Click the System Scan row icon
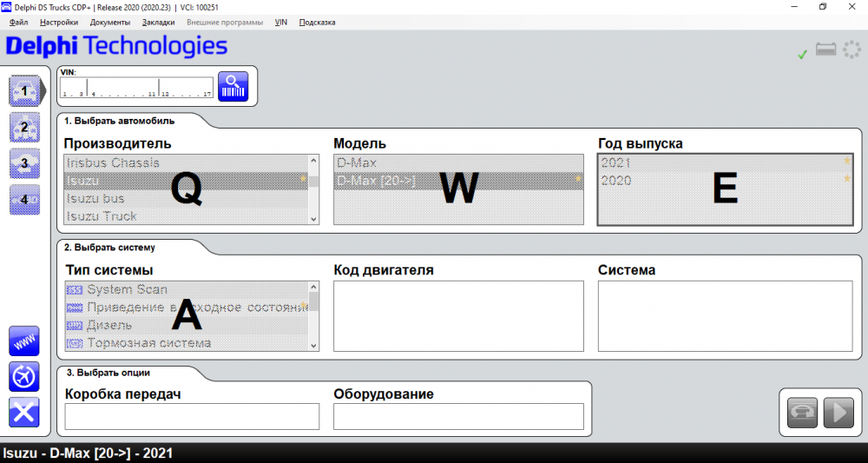868x463 pixels. pos(74,289)
